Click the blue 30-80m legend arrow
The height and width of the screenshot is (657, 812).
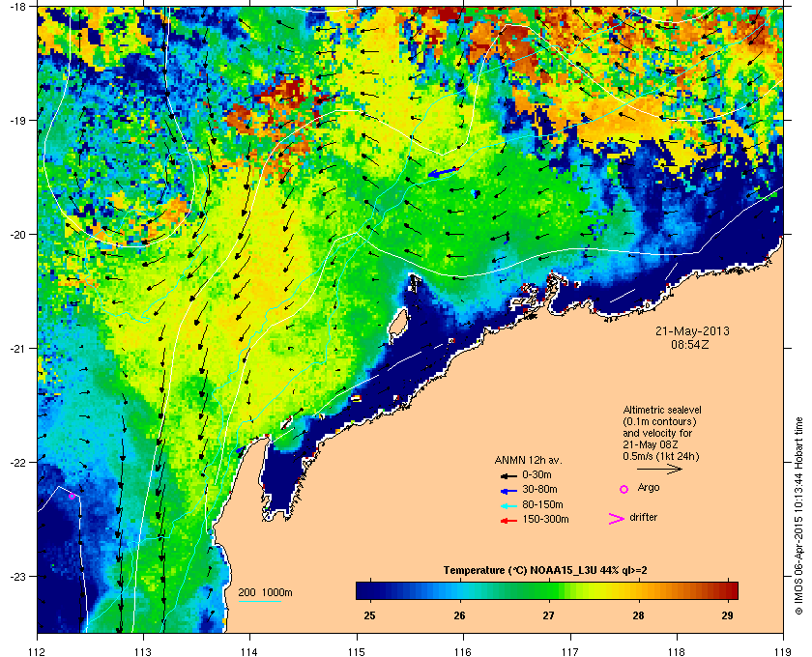508,490
